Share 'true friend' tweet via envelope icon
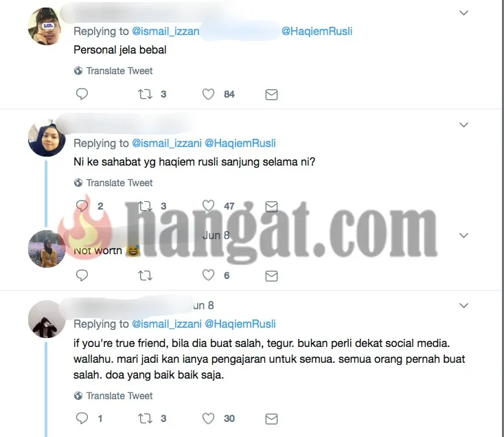The image size is (504, 437). (x=272, y=418)
